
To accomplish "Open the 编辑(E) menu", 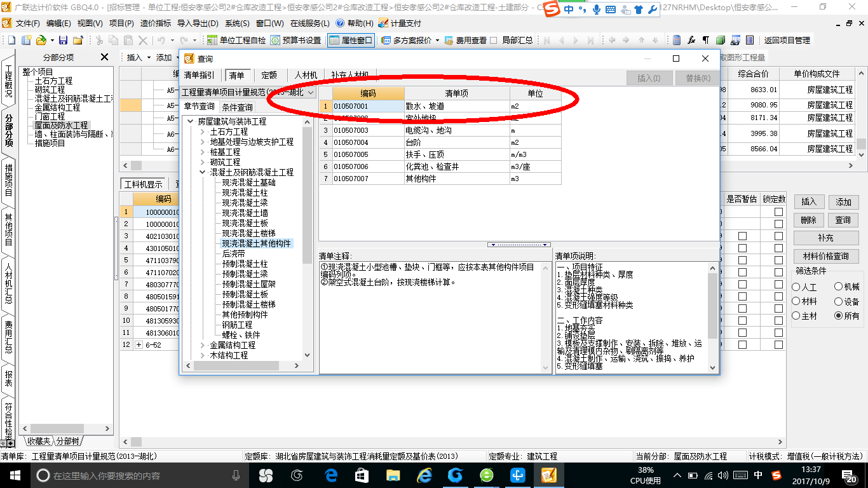I will (58, 23).
